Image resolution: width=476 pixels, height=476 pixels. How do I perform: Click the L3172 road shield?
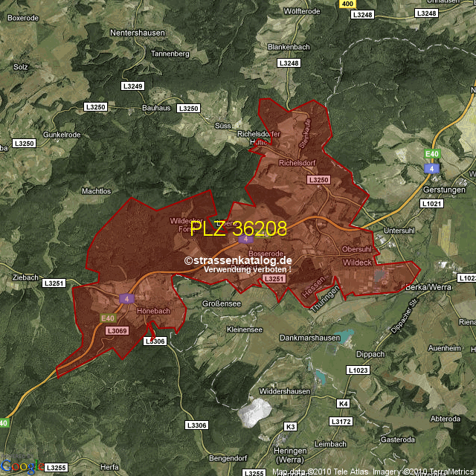pos(341,422)
